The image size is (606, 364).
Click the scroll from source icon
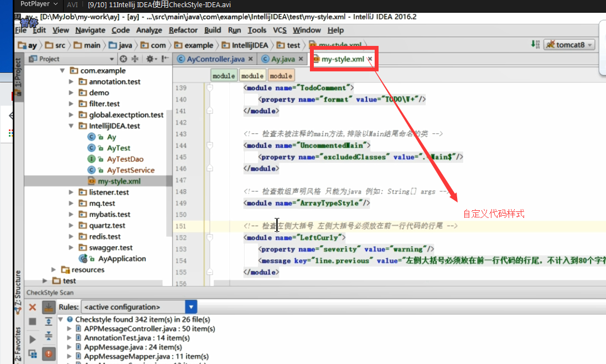(x=123, y=59)
